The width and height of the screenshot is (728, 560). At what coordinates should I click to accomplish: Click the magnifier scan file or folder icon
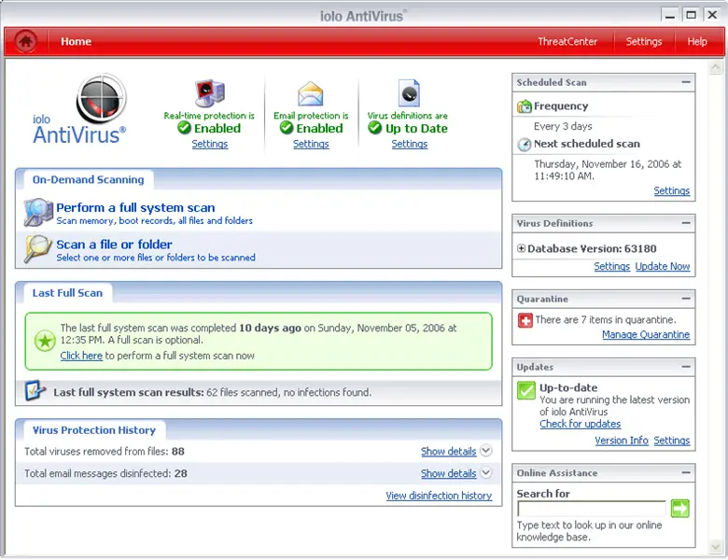[x=38, y=249]
